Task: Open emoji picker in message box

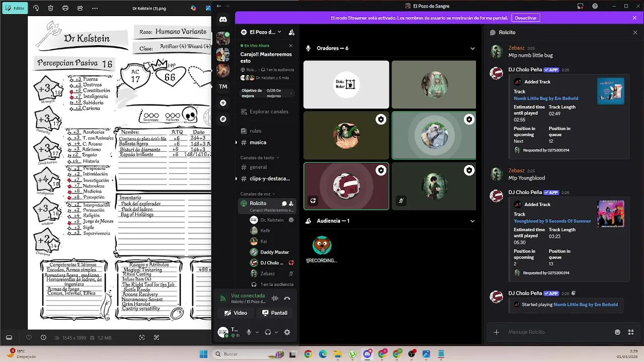Action: pyautogui.click(x=618, y=332)
